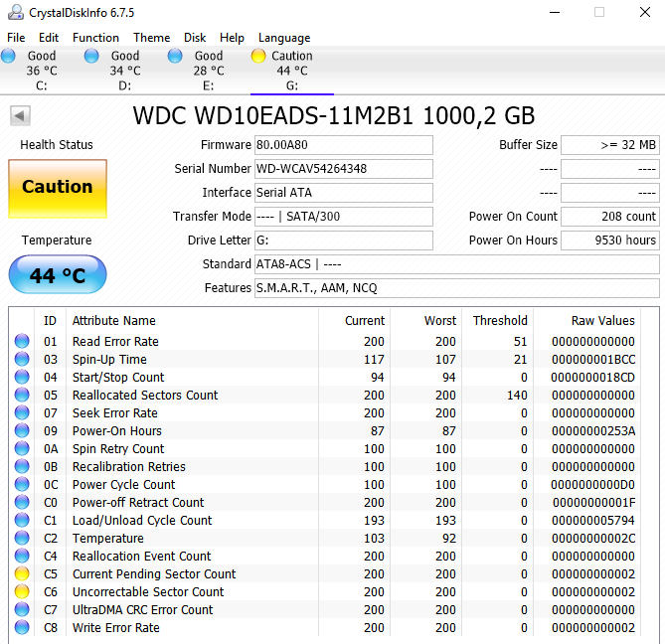Click threshold value 140 of Reallocated Sectors Count
665x644 pixels.
click(517, 396)
